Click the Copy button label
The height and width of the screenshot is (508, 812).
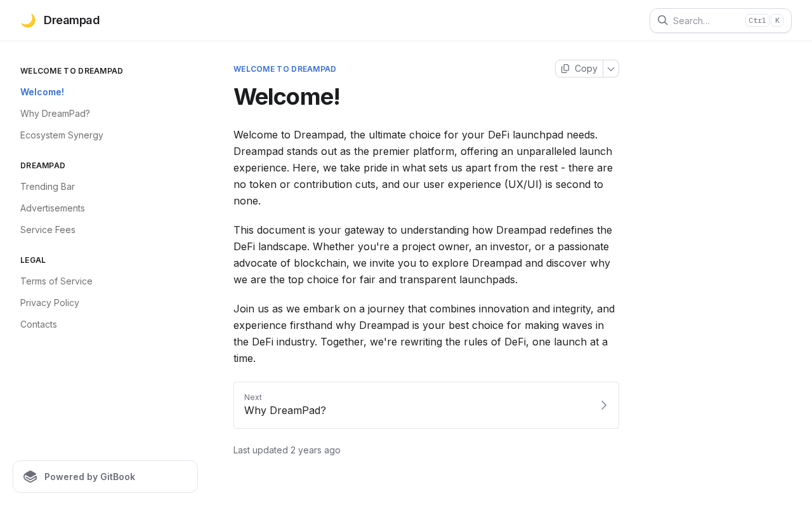[x=586, y=69]
